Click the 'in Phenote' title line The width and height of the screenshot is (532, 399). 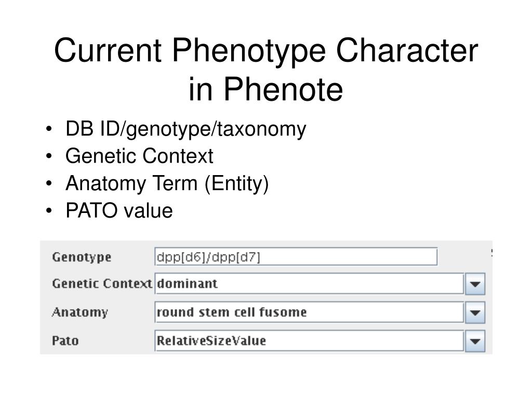pyautogui.click(x=266, y=89)
